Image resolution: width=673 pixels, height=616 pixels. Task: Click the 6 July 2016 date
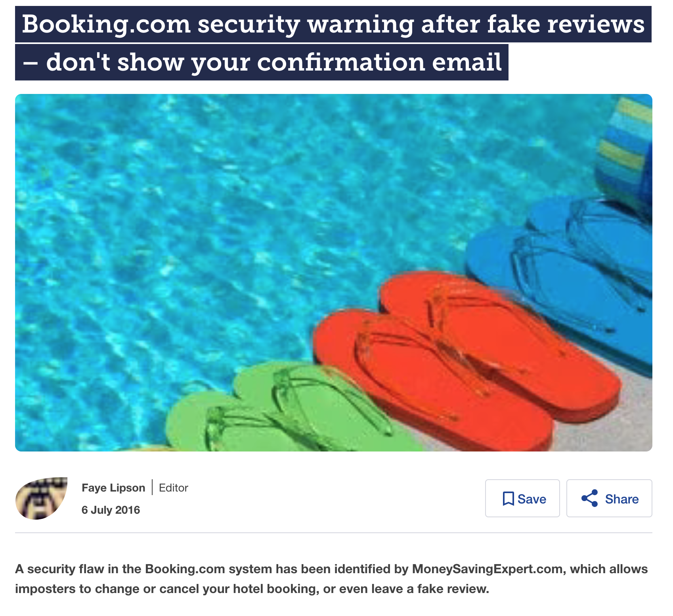[x=111, y=510]
